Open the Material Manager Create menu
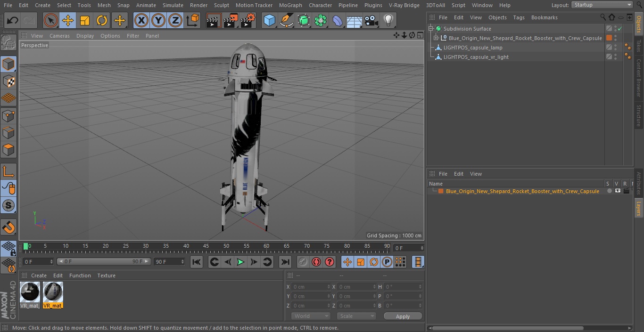The width and height of the screenshot is (644, 332). (39, 275)
